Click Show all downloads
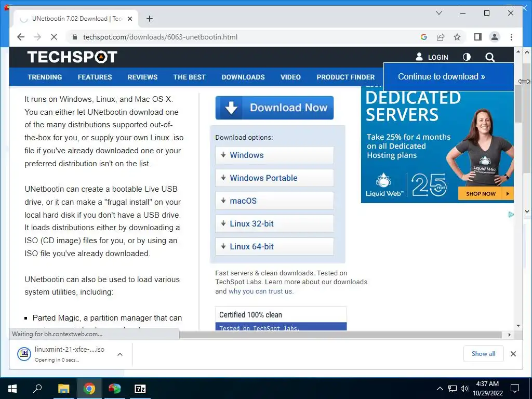 [483, 354]
